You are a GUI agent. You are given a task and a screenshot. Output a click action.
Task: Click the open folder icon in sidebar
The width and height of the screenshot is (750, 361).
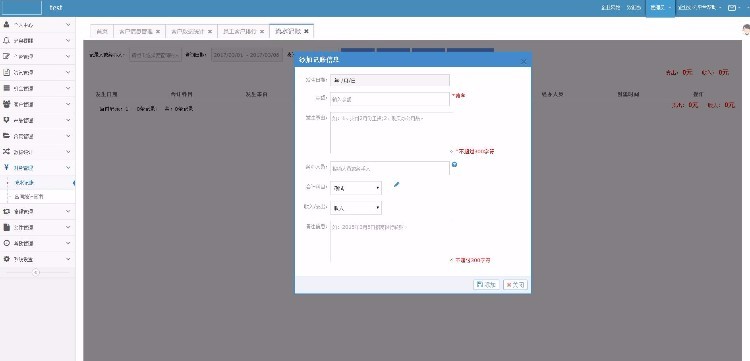[6, 136]
